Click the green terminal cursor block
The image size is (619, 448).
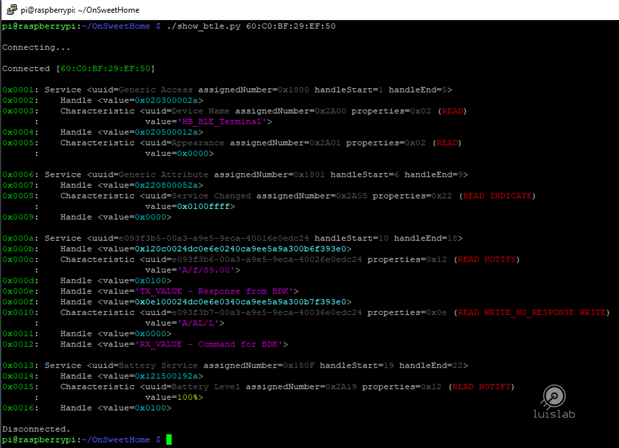point(169,440)
